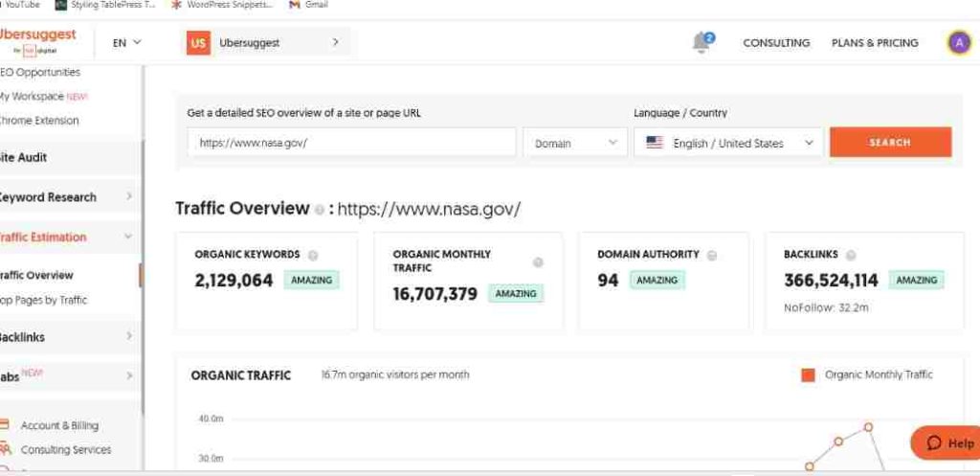Open Consulting Services link
Viewport: 980px width, 476px height.
pos(66,450)
